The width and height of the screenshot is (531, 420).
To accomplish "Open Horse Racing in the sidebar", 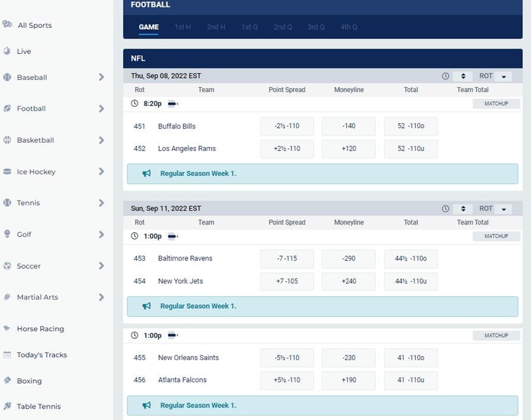I will (x=40, y=329).
